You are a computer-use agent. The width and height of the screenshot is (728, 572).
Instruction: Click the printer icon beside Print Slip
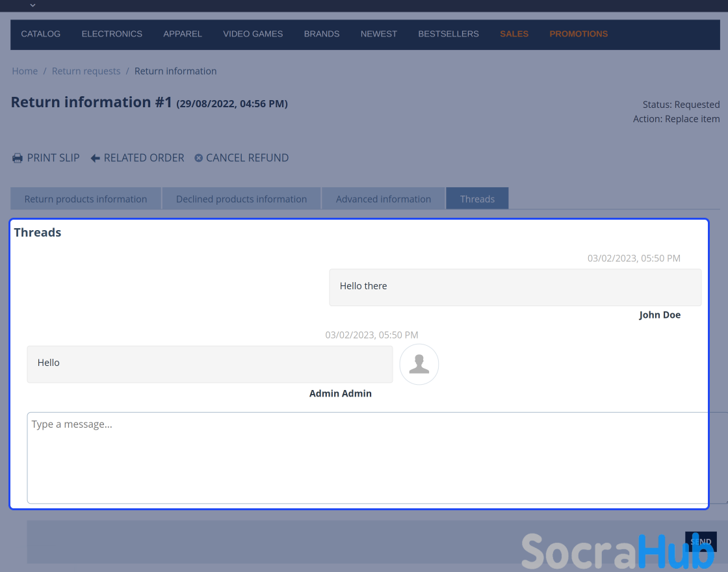(x=18, y=158)
